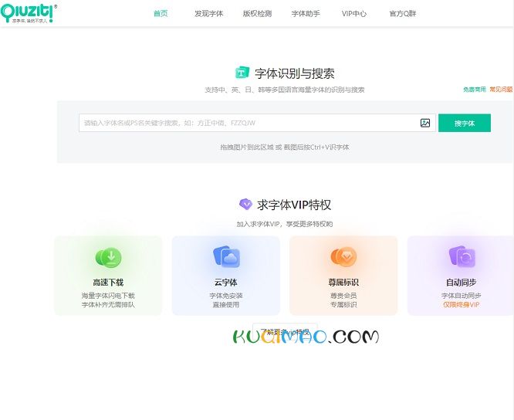Go to 发现字体 menu item
The height and width of the screenshot is (420, 514).
pos(209,13)
